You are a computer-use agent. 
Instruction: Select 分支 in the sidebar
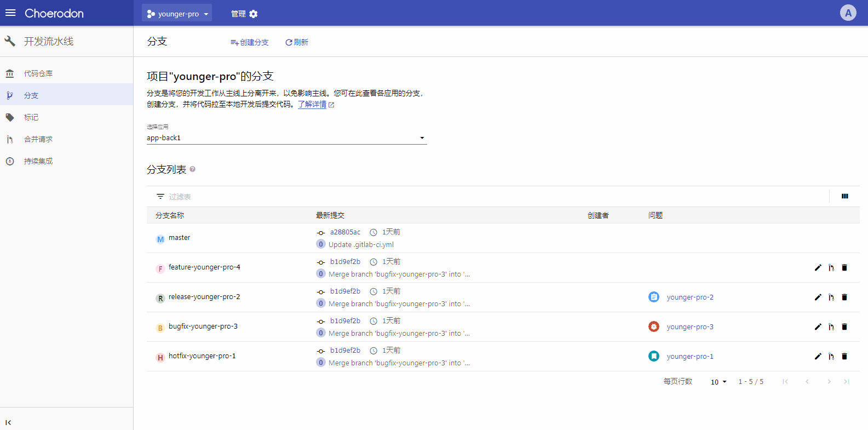[66, 95]
